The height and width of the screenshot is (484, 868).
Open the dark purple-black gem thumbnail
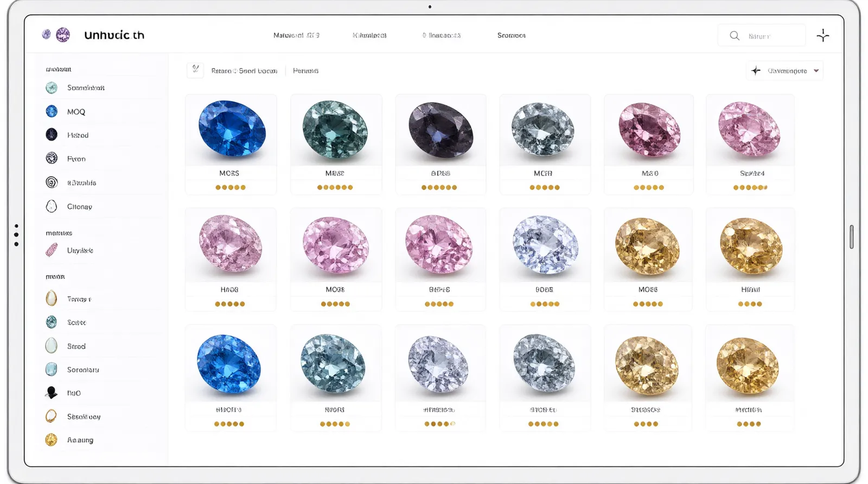[441, 130]
